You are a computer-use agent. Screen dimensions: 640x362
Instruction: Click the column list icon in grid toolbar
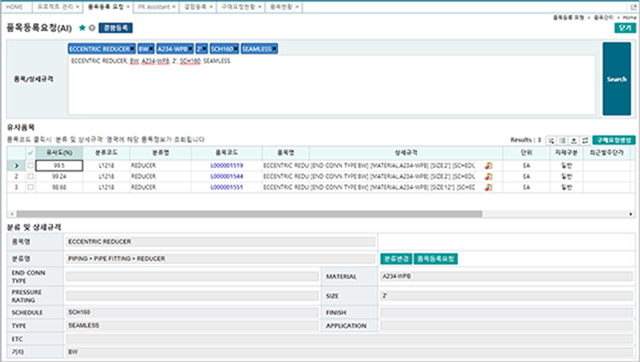tap(562, 140)
